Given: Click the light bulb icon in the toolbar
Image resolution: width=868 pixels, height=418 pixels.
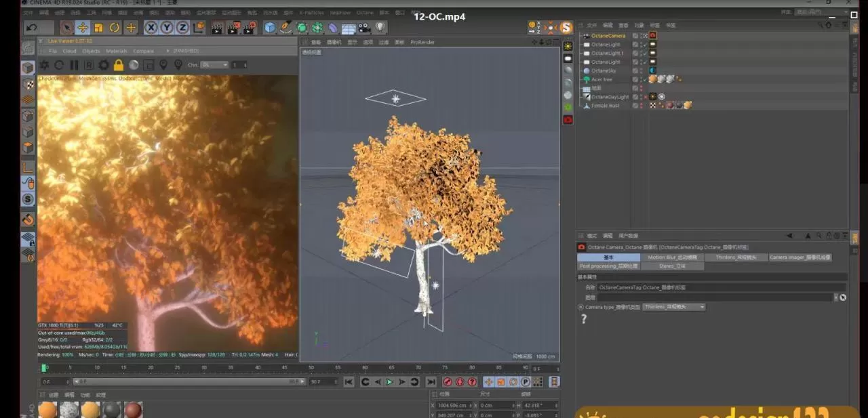Looking at the screenshot, I should [x=380, y=28].
